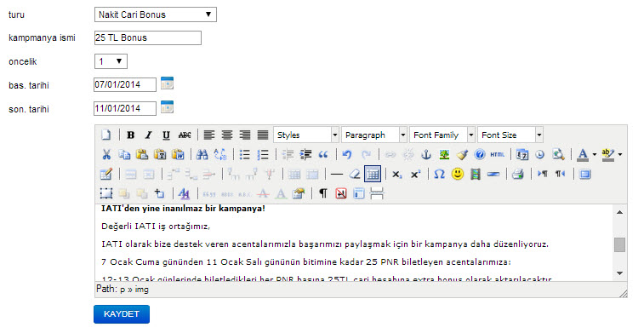This screenshot has width=644, height=333.
Task: Apply blockquote with the quote-marks icon
Action: pyautogui.click(x=323, y=155)
